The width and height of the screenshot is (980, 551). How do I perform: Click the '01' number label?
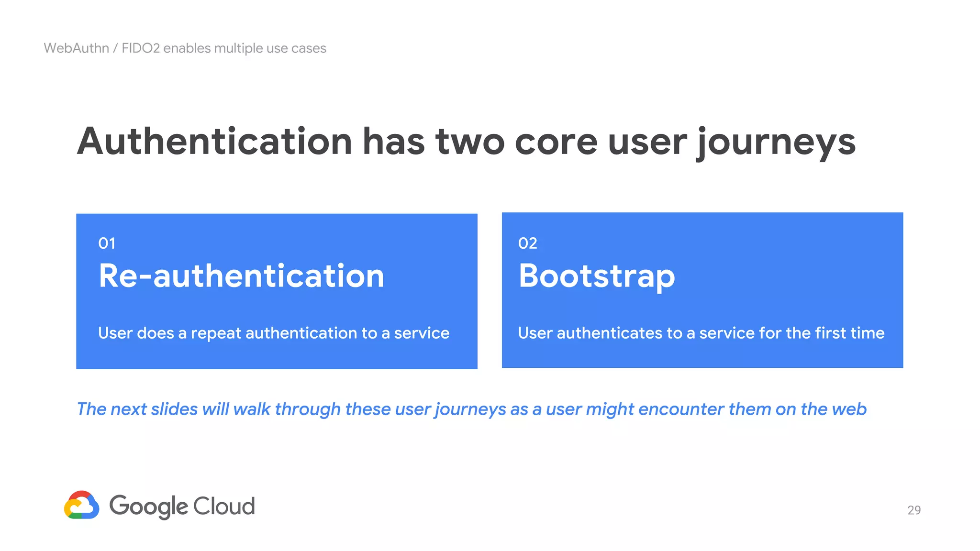(x=107, y=243)
